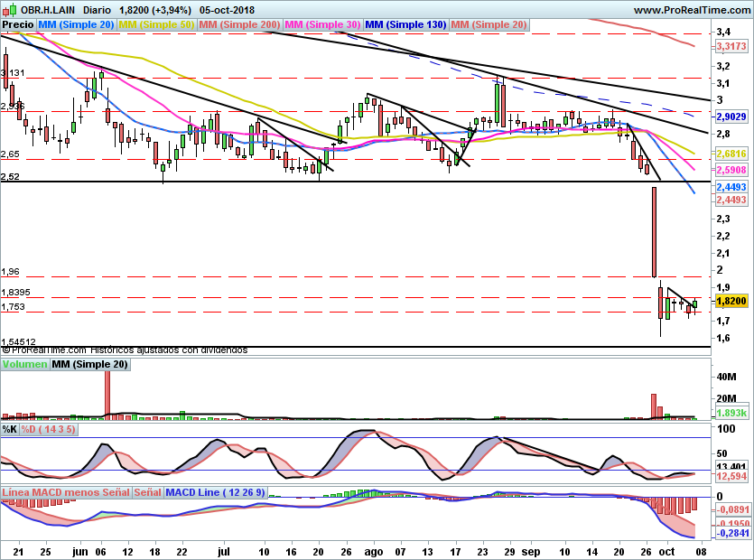Click the 2,936 level label
Image resolution: width=754 pixels, height=560 pixels.
coord(13,107)
